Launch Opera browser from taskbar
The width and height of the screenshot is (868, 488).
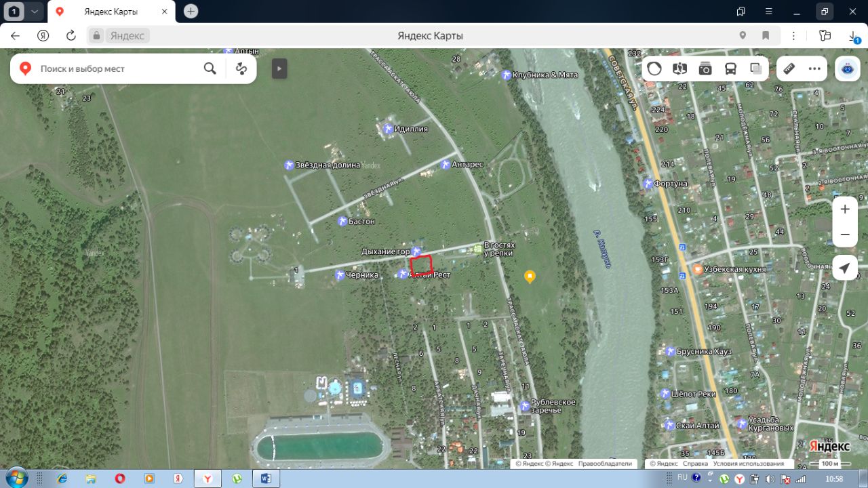[x=120, y=479]
